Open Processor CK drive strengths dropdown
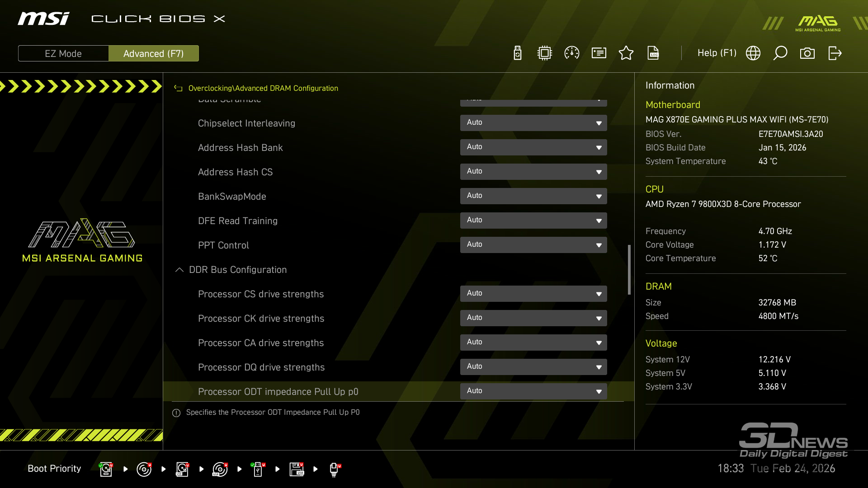868x488 pixels. pyautogui.click(x=533, y=318)
